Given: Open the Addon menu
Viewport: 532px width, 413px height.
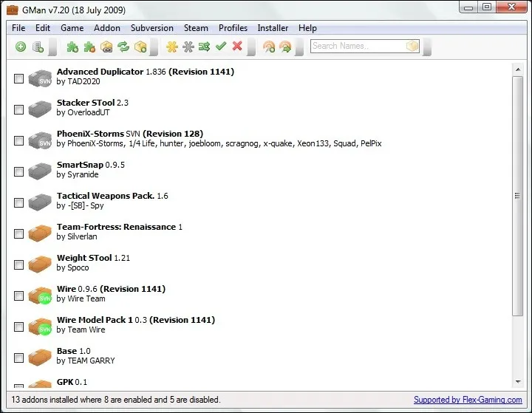Looking at the screenshot, I should point(107,28).
